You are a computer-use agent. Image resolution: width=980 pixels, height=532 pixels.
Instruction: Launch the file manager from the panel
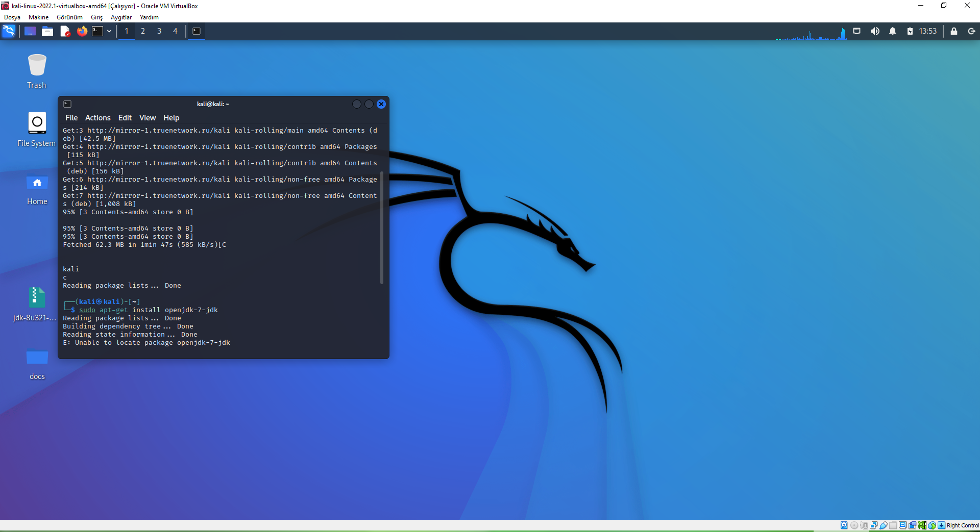[47, 31]
